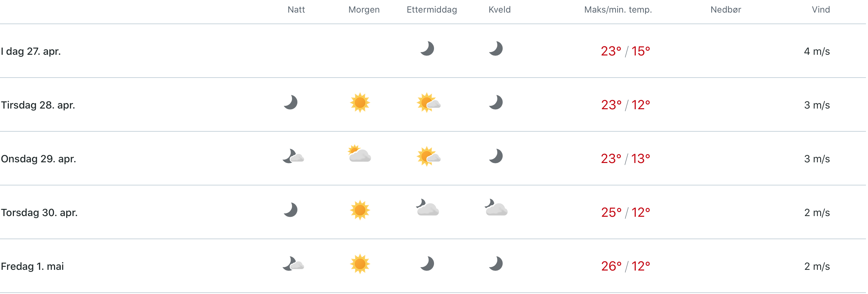Image resolution: width=868 pixels, height=294 pixels.
Task: Click Torsdag afternoon cloudy moon icon
Action: [x=428, y=208]
